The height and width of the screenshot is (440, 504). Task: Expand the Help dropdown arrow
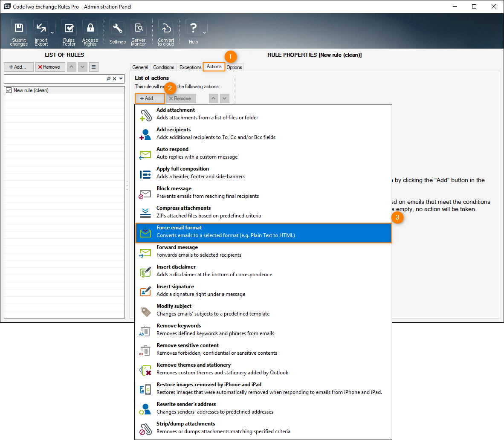pyautogui.click(x=204, y=33)
